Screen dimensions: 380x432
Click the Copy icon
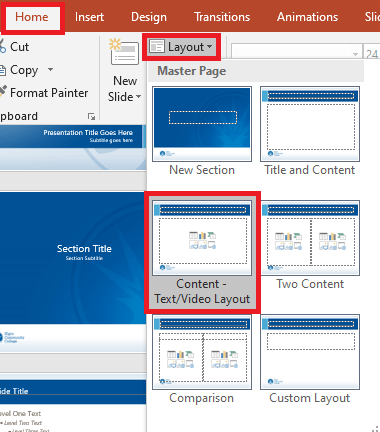(2, 70)
